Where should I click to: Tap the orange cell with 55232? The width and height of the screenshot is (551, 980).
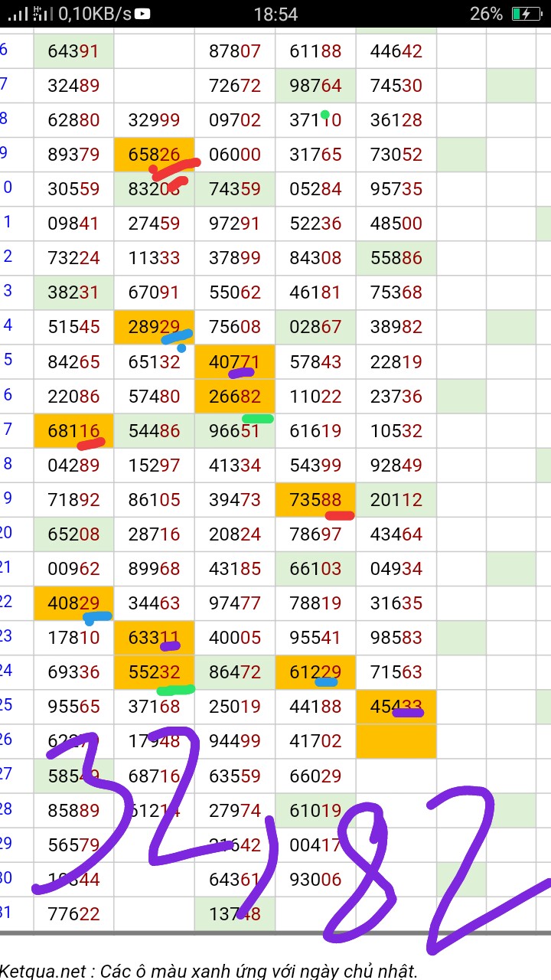[x=154, y=671]
